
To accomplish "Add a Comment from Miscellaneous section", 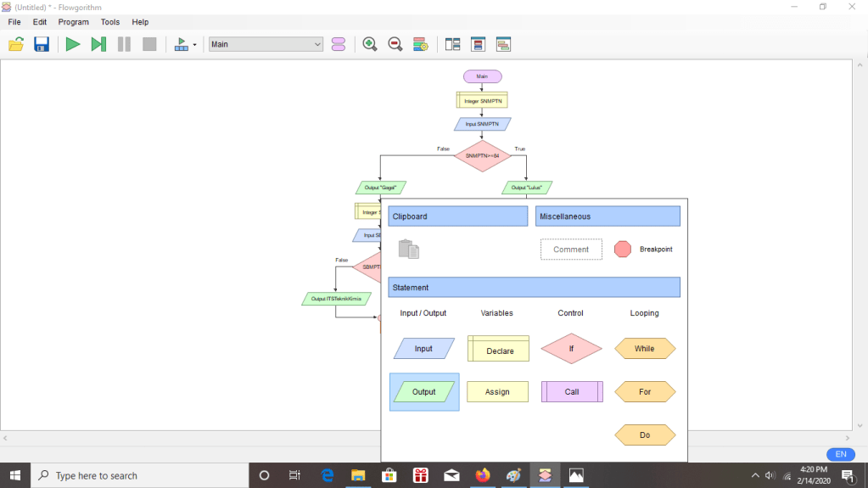I will pyautogui.click(x=571, y=250).
